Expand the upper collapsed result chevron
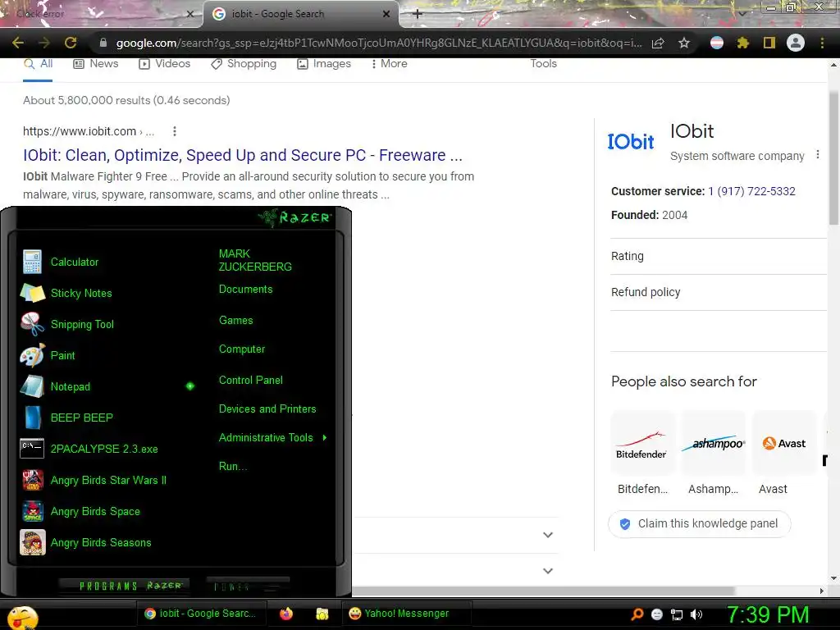 547,535
